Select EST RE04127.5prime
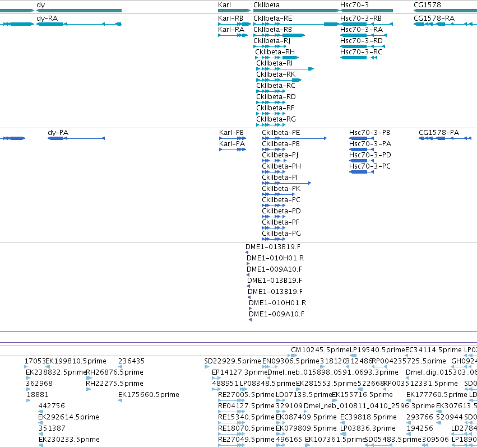 click(x=247, y=406)
